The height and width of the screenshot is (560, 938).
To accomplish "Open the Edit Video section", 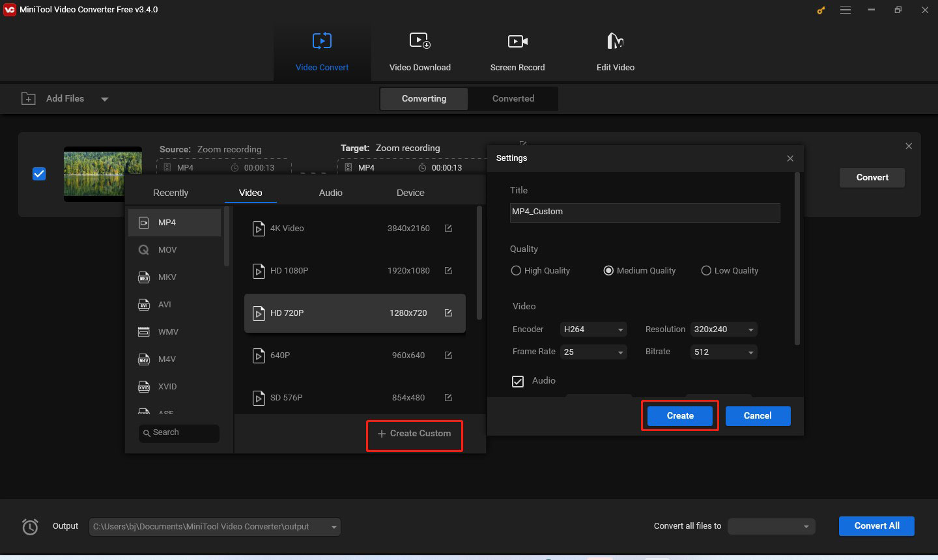I will [x=615, y=52].
